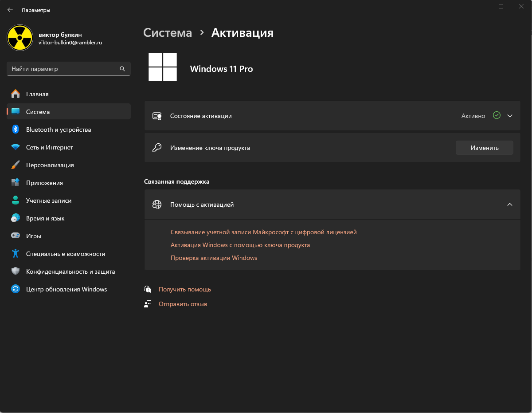Open Bluetooth и устройства settings
The image size is (532, 413).
[69, 130]
